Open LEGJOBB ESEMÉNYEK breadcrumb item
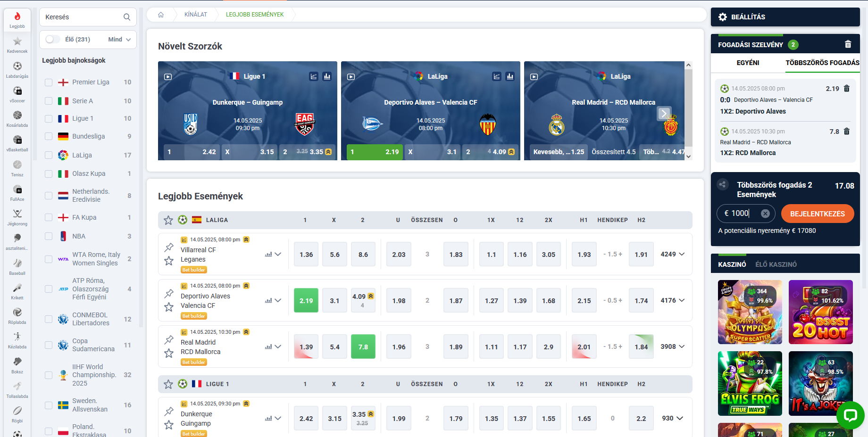Screen dimensions: 868x437 tap(255, 15)
